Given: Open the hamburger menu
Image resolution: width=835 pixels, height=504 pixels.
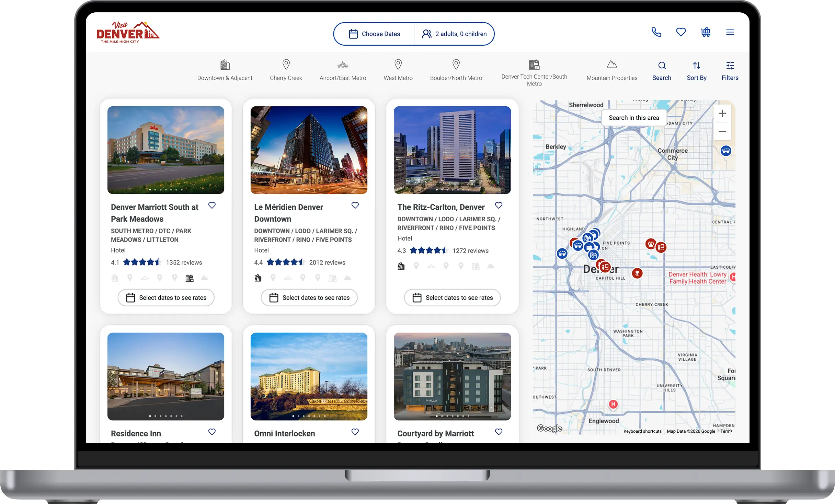Looking at the screenshot, I should pyautogui.click(x=730, y=32).
